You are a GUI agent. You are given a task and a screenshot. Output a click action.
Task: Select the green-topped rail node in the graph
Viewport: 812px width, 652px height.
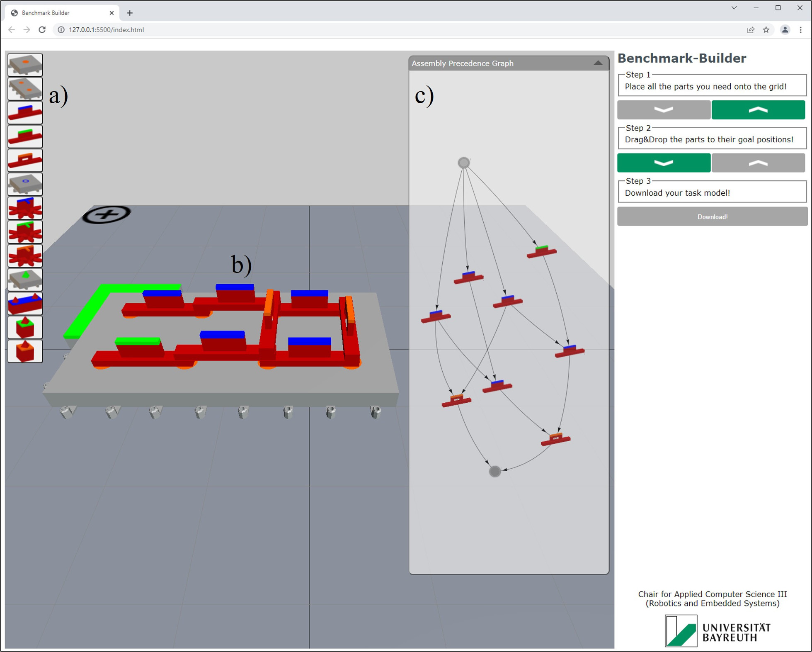click(542, 251)
